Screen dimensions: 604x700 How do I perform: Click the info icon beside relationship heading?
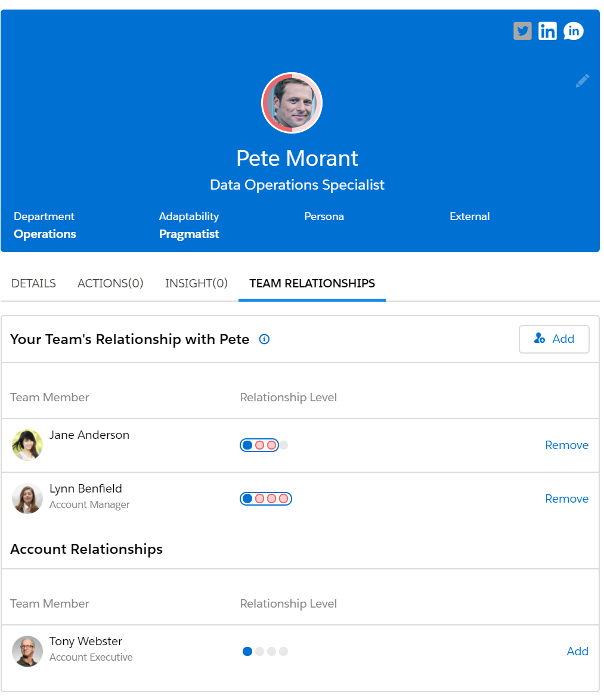click(x=264, y=339)
